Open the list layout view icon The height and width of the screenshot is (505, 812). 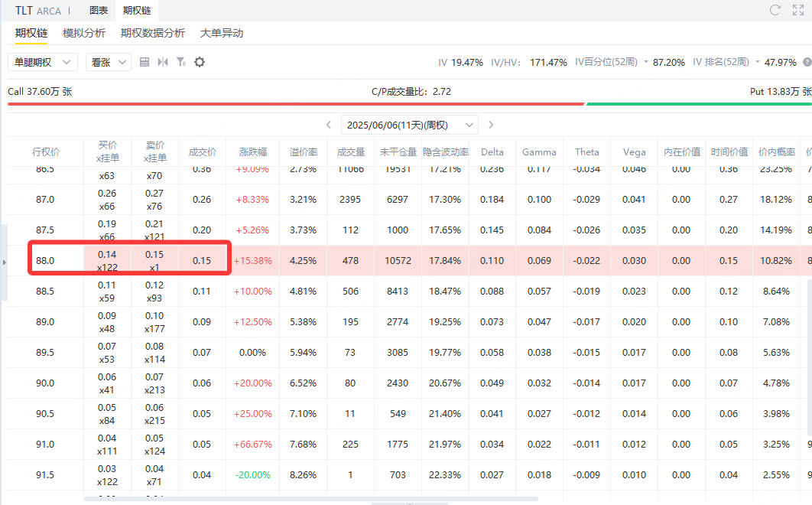coord(145,62)
